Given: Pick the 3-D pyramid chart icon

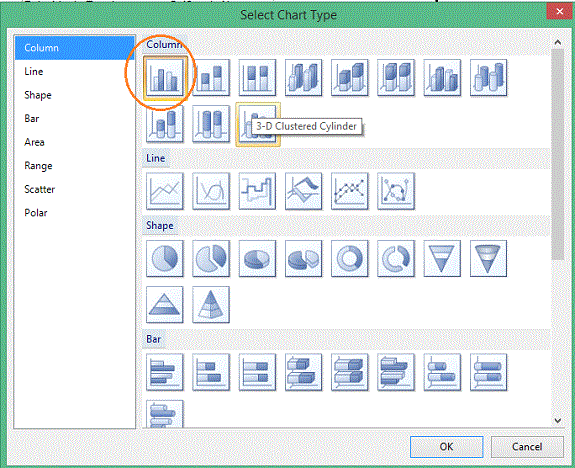Looking at the screenshot, I should click(x=211, y=305).
